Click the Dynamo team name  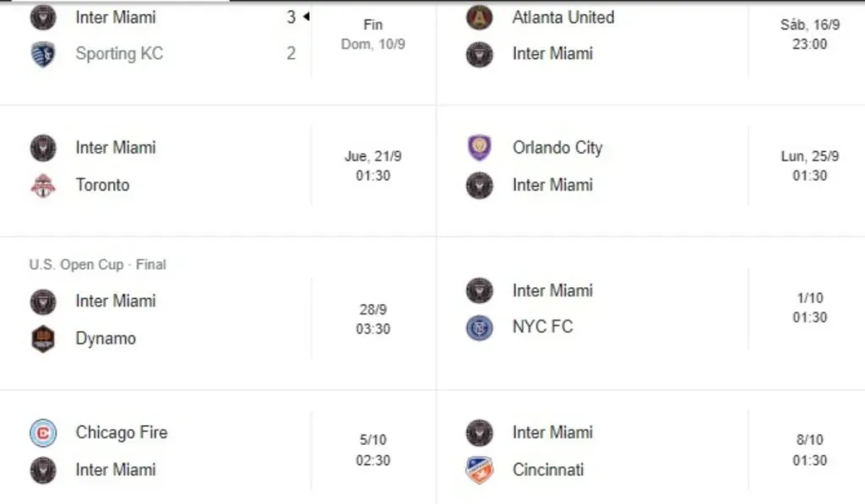coord(106,339)
